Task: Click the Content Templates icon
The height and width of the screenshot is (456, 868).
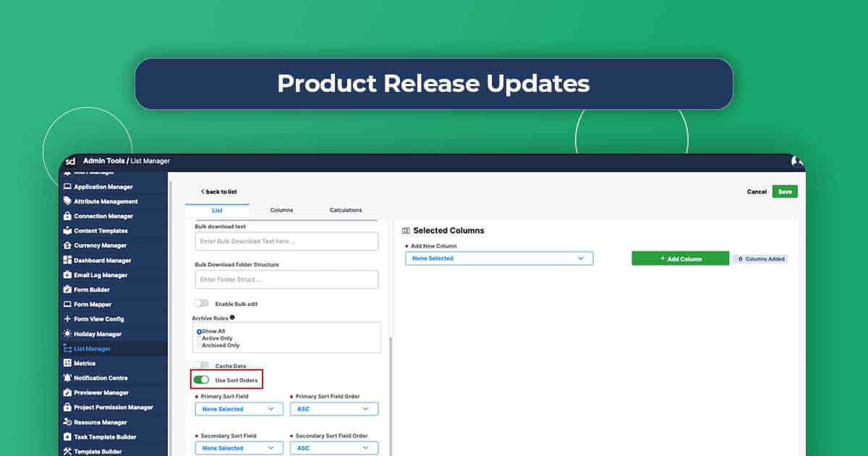Action: click(67, 231)
